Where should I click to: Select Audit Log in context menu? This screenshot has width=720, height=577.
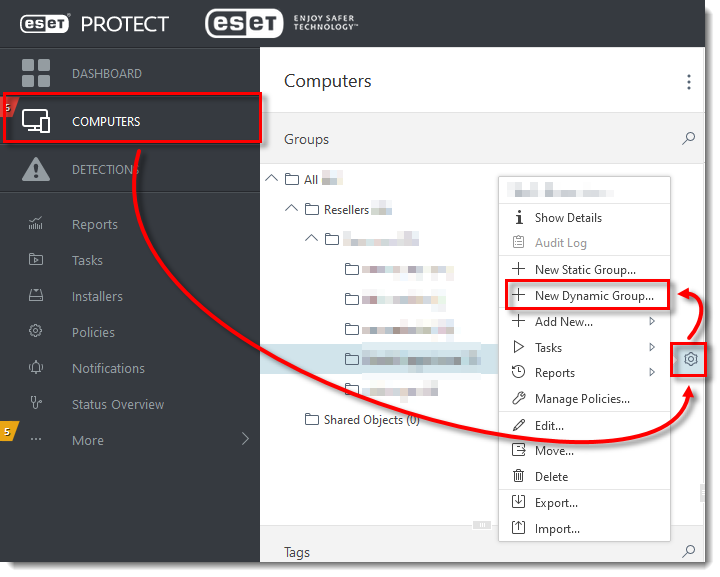585,242
